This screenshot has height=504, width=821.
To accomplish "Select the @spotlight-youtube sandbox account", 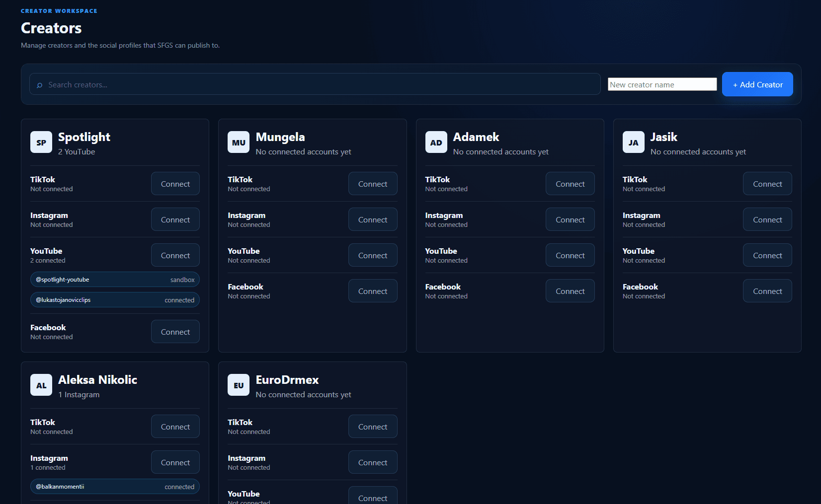I will [115, 280].
